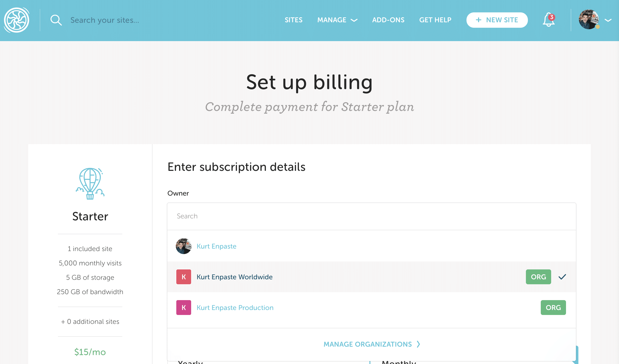Click the Flywheel logo icon
The height and width of the screenshot is (364, 619).
17,20
